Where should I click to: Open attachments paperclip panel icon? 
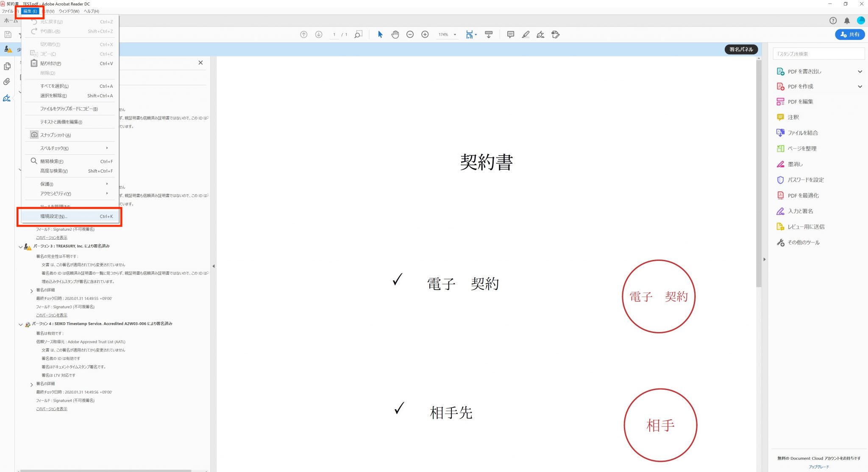pos(7,81)
